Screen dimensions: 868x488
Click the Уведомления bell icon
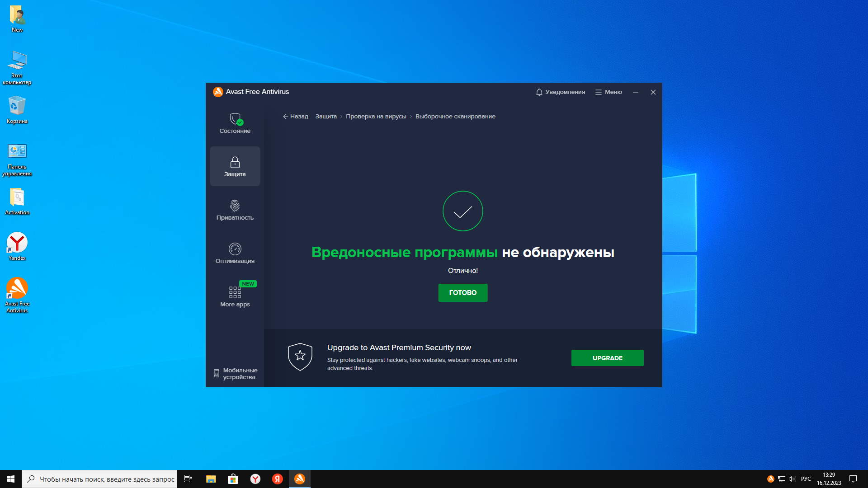(539, 92)
